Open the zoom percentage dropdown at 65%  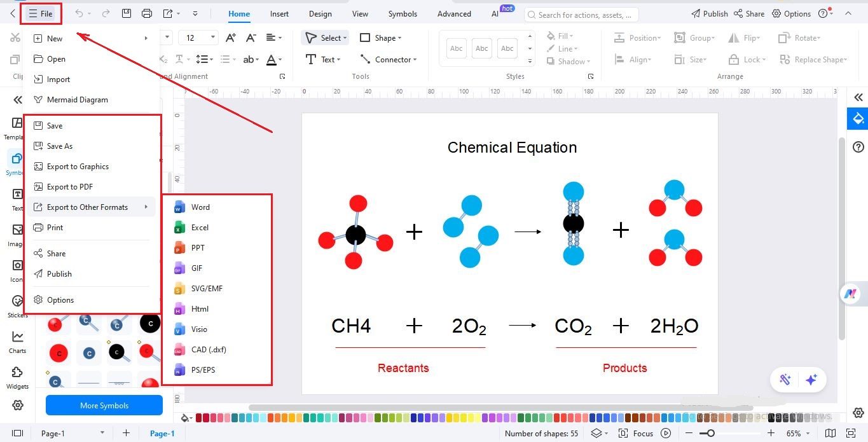(x=797, y=433)
